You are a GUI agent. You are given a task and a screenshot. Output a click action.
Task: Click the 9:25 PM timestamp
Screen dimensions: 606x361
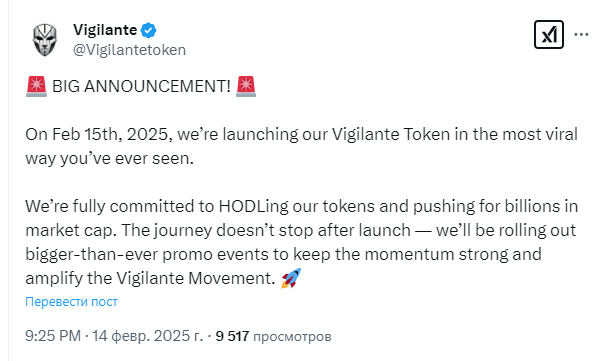(x=53, y=336)
